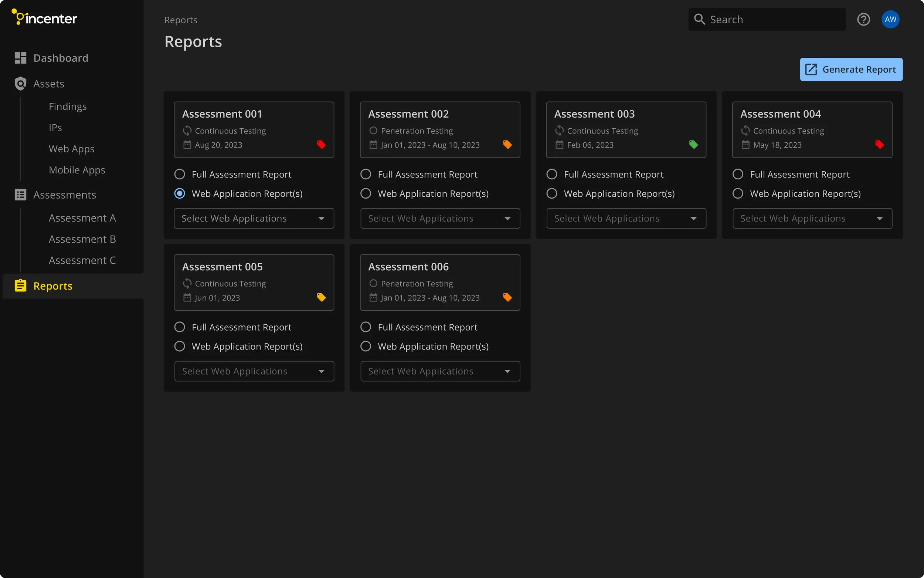Image resolution: width=924 pixels, height=578 pixels.
Task: Open Assessment 001 Select Web Applications dropdown
Action: click(254, 218)
